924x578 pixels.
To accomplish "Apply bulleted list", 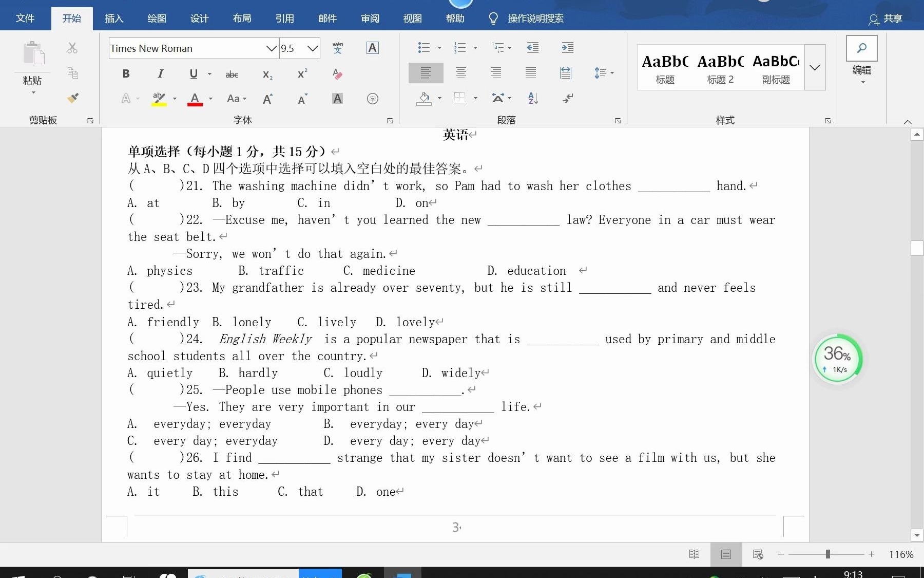I will coord(423,48).
